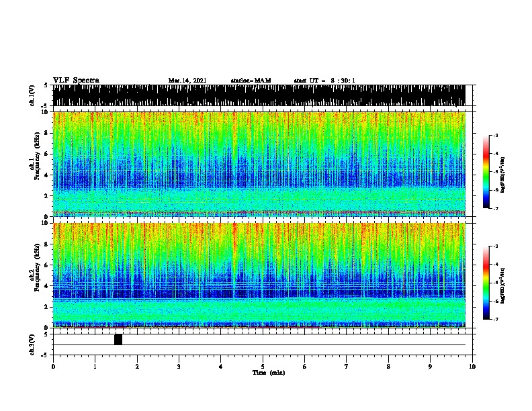This screenshot has width=532, height=411.
Task: Click the "-3" label on ch.2 color scale
Action: 495,246
